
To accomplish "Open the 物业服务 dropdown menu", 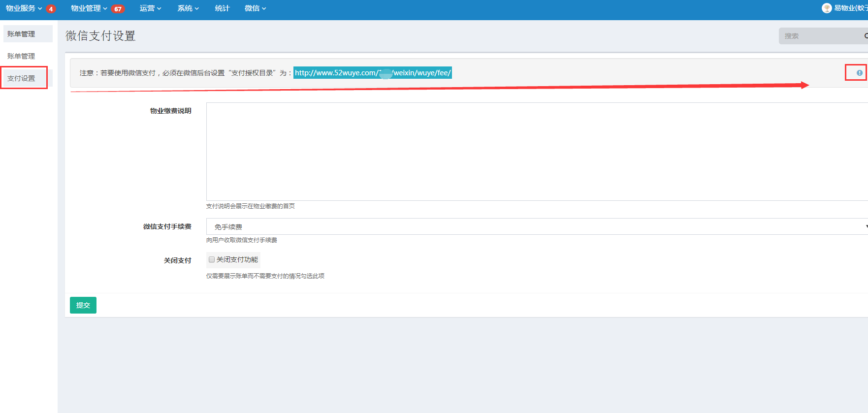I will coord(24,8).
